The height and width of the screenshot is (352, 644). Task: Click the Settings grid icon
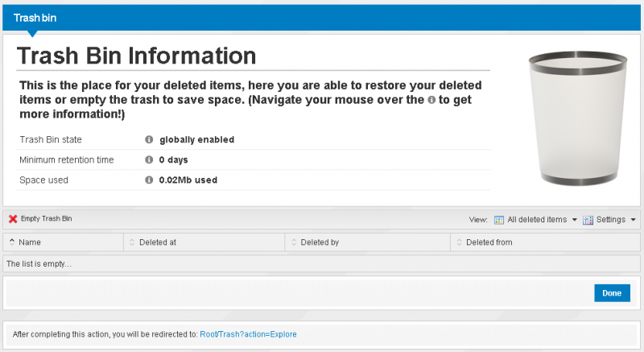pyautogui.click(x=588, y=220)
